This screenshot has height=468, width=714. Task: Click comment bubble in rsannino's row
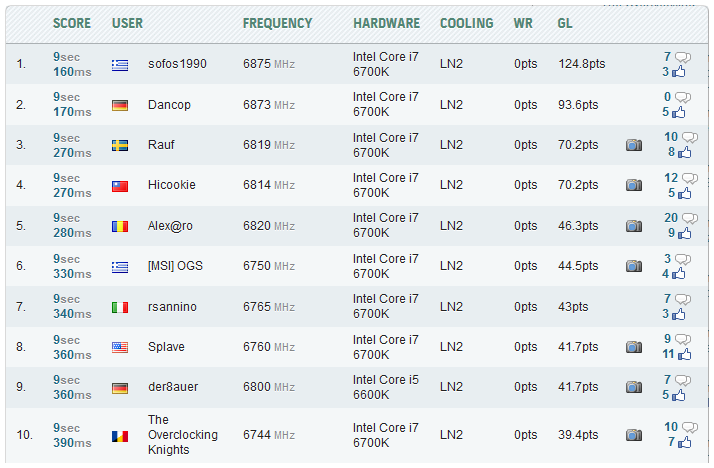click(683, 299)
